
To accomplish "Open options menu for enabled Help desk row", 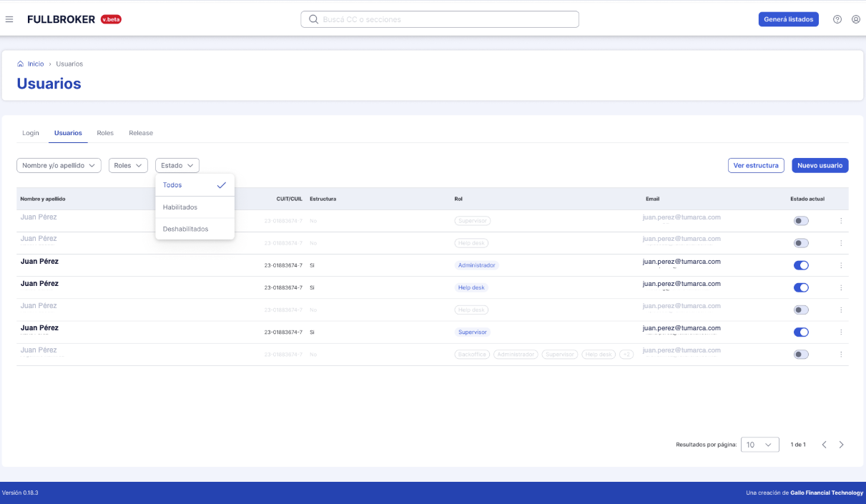I will pyautogui.click(x=841, y=287).
